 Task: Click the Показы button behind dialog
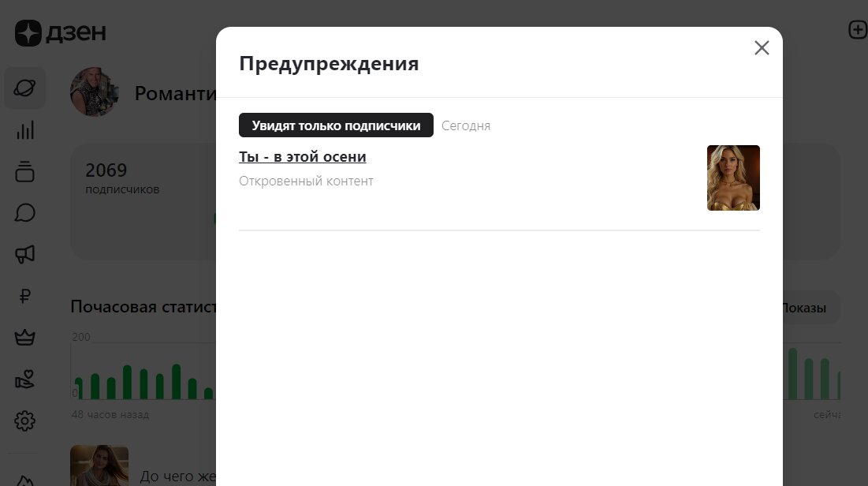[x=810, y=308]
